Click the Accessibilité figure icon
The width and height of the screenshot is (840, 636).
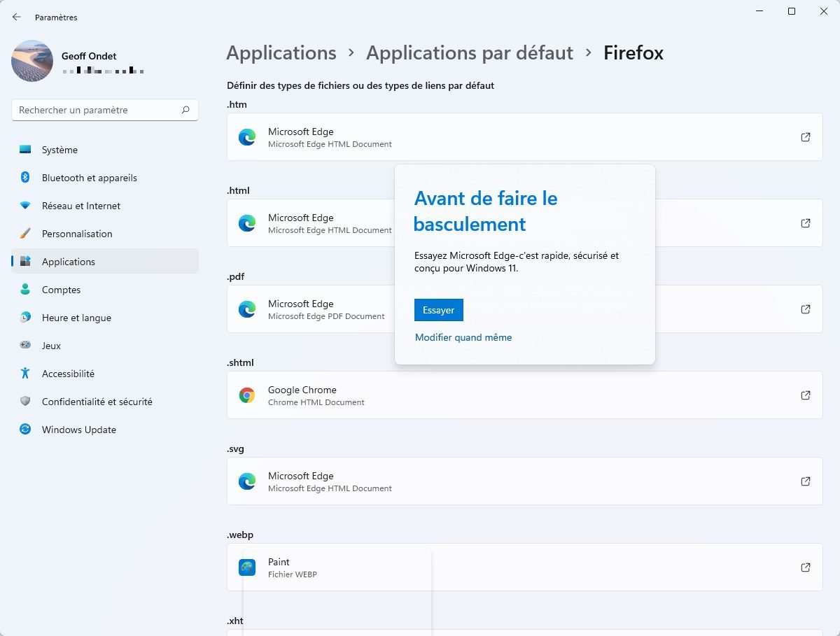tap(25, 374)
